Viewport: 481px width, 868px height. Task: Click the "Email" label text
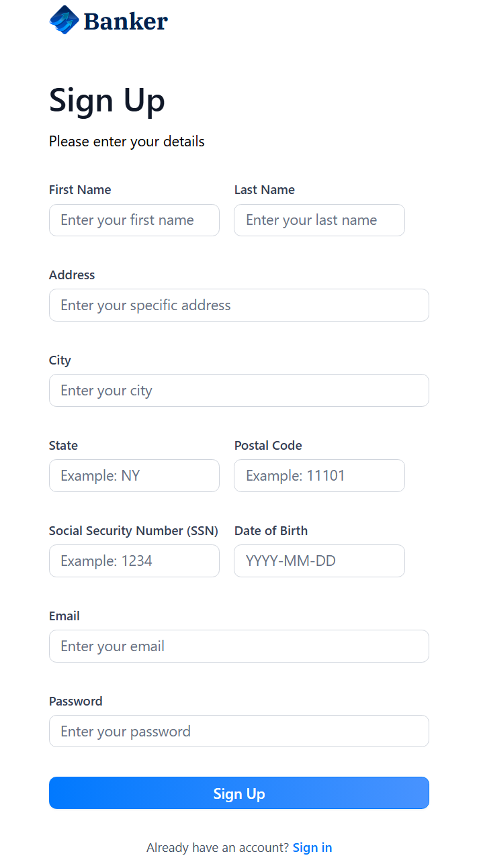[x=64, y=616]
